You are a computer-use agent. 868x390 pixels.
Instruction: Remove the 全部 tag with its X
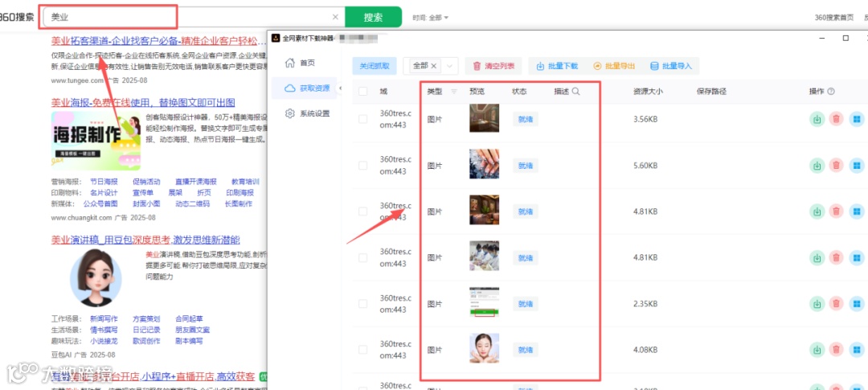click(434, 66)
